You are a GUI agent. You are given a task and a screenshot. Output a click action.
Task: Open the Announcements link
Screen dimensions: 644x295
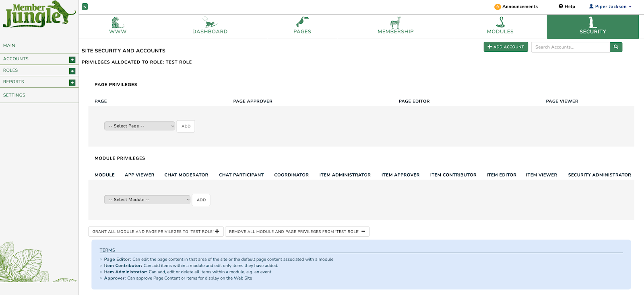pyautogui.click(x=520, y=6)
